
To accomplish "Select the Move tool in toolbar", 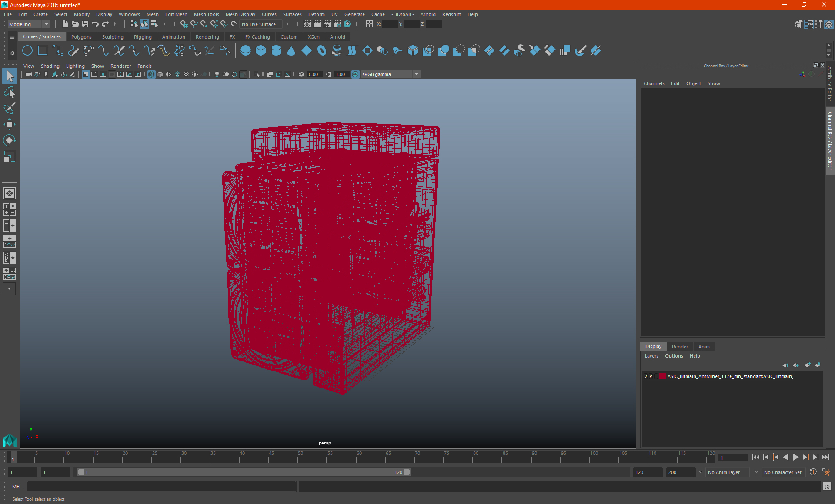I will pos(9,123).
